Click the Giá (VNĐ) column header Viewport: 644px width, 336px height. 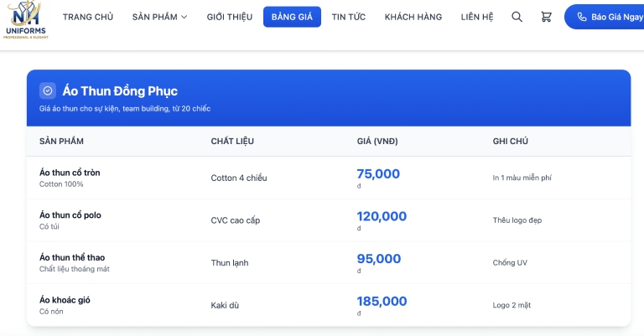(x=377, y=141)
